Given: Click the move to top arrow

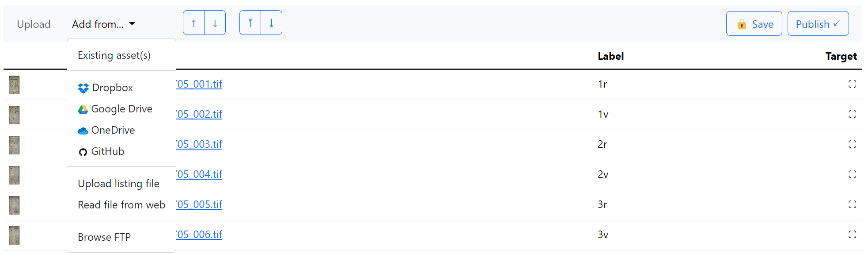Looking at the screenshot, I should (250, 23).
